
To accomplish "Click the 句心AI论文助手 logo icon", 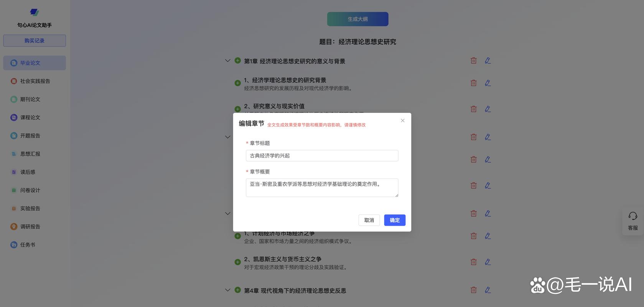I will (34, 12).
